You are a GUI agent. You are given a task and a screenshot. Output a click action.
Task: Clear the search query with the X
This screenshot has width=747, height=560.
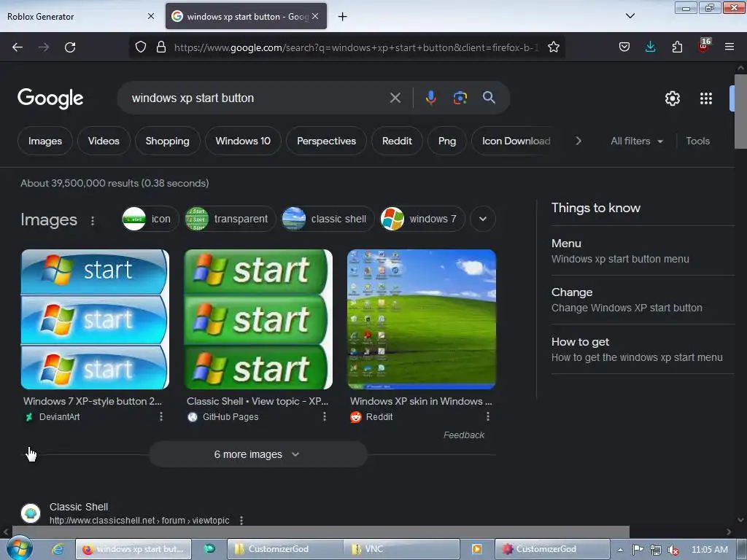click(x=395, y=98)
